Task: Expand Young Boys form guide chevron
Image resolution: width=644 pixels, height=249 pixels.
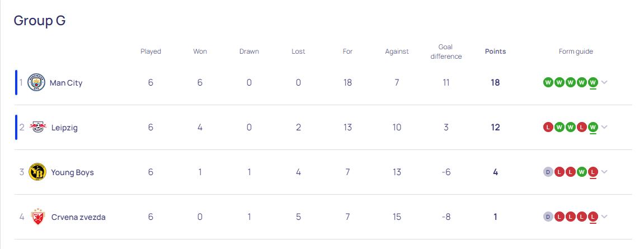Action: coord(605,172)
